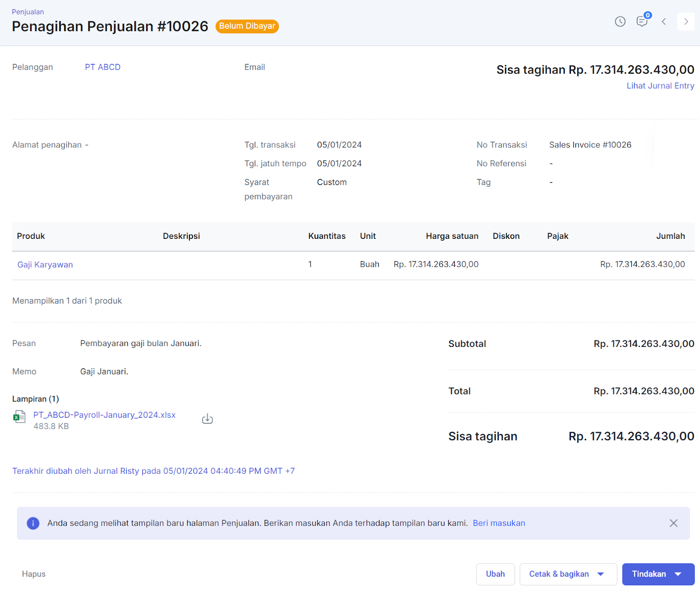Image resolution: width=700 pixels, height=608 pixels.
Task: Dismiss the new sales page feedback banner
Action: click(x=673, y=523)
